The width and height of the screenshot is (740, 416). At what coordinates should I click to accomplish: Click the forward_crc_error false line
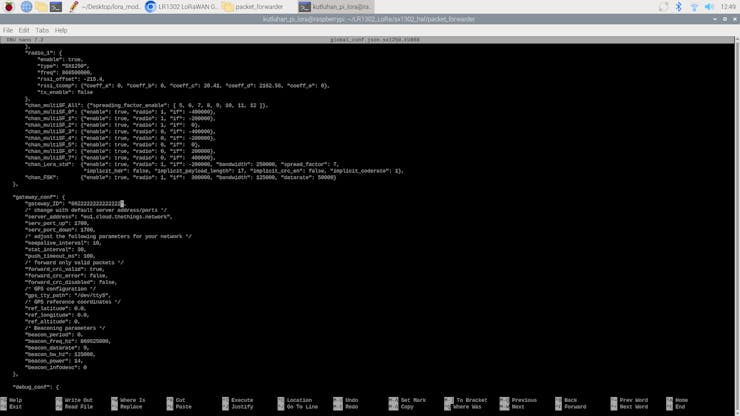coord(67,276)
